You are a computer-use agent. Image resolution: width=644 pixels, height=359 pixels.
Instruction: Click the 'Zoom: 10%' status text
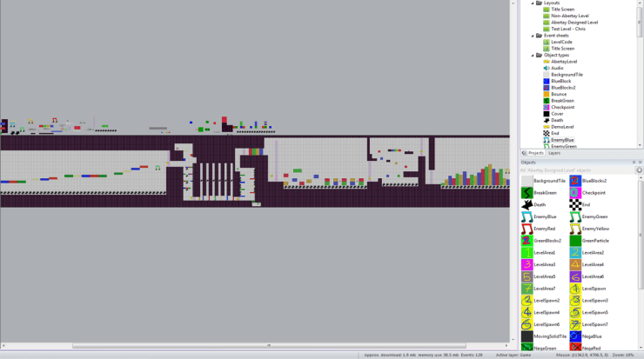623,355
